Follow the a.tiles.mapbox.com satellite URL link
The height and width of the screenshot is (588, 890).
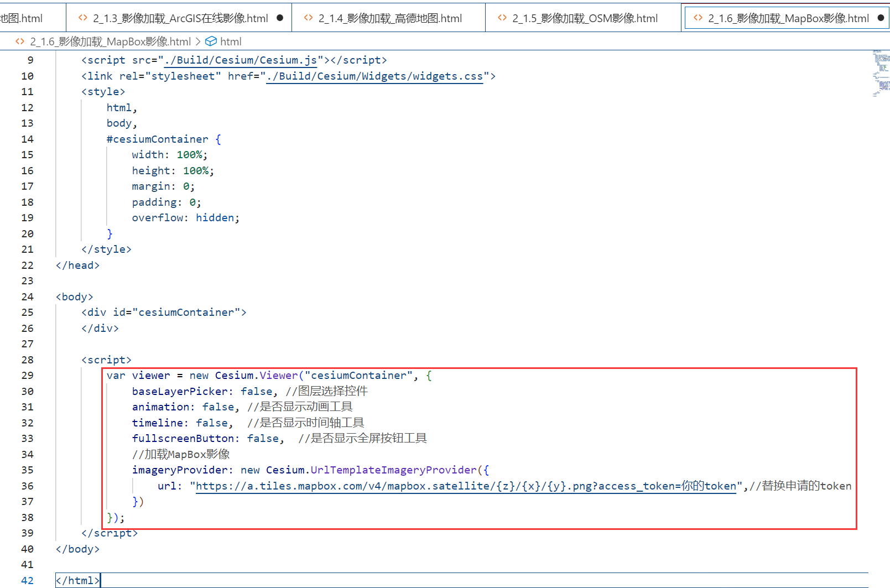point(466,486)
